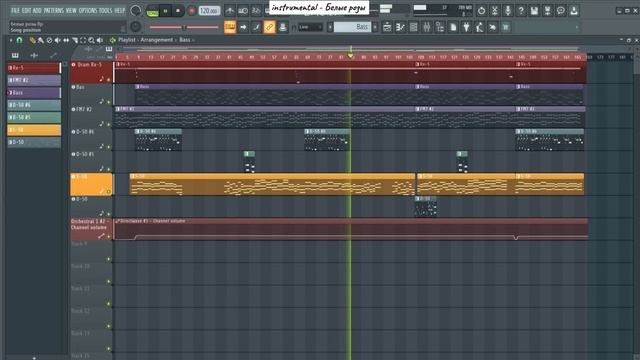Open the Mixer view icon
This screenshot has height=360, width=640.
427,27
